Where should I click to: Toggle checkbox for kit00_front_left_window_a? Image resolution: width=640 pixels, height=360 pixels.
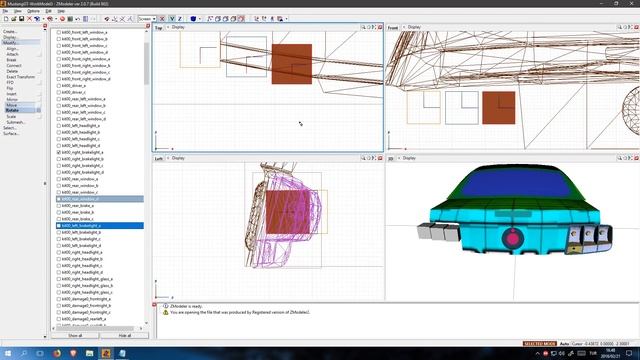coord(59,32)
